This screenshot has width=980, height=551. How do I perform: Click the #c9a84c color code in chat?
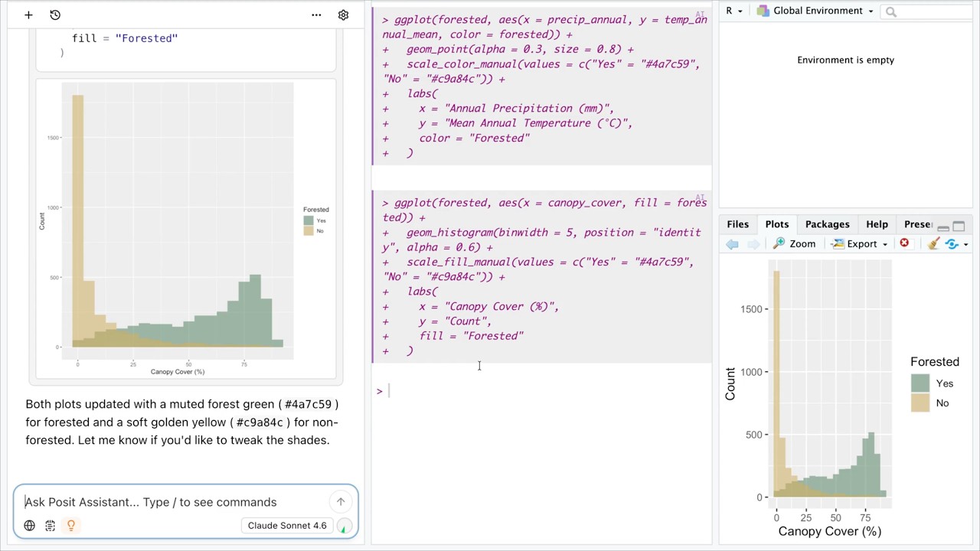(x=260, y=422)
